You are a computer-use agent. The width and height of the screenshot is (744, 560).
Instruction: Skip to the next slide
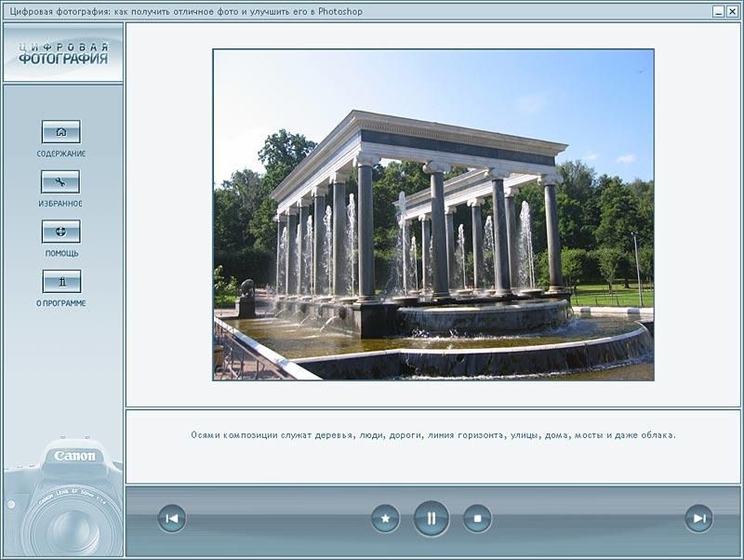click(698, 518)
